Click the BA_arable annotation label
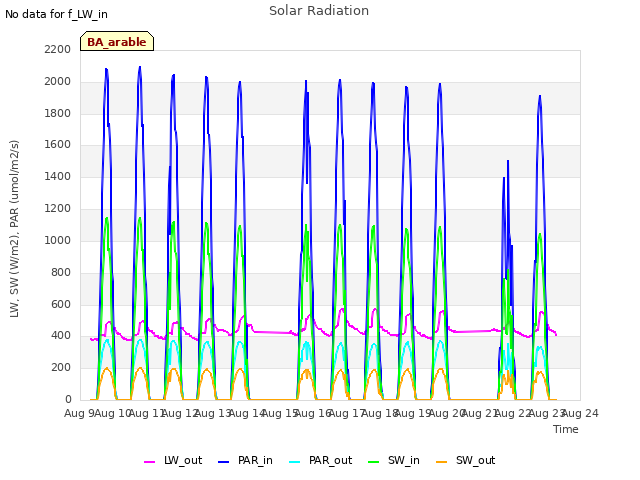The width and height of the screenshot is (640, 480). click(x=117, y=42)
